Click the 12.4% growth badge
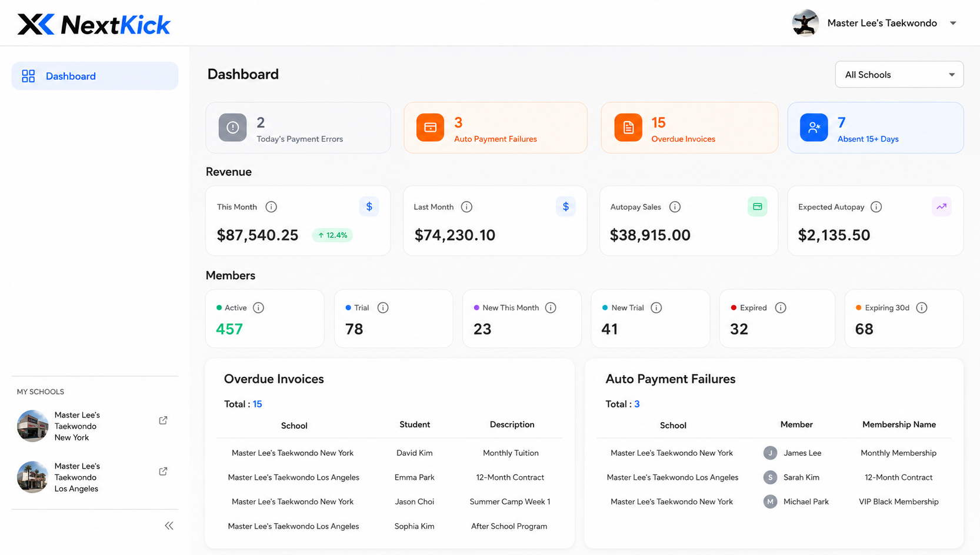 [332, 235]
